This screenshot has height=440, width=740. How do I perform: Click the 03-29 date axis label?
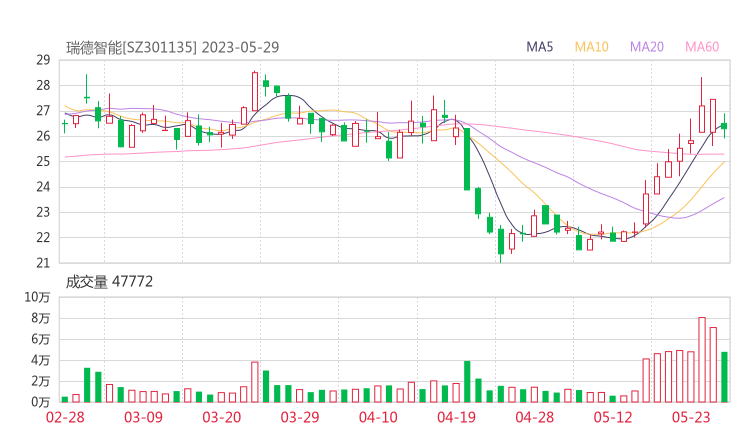click(300, 417)
